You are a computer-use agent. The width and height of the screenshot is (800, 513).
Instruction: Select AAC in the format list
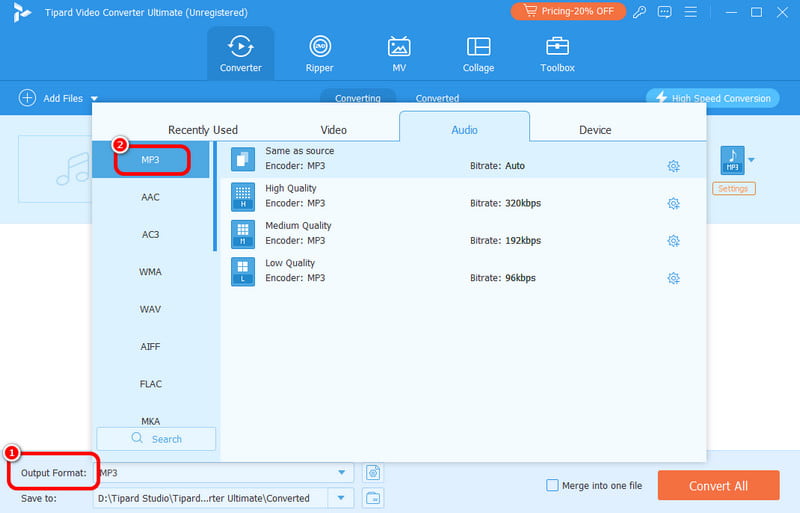(x=151, y=197)
